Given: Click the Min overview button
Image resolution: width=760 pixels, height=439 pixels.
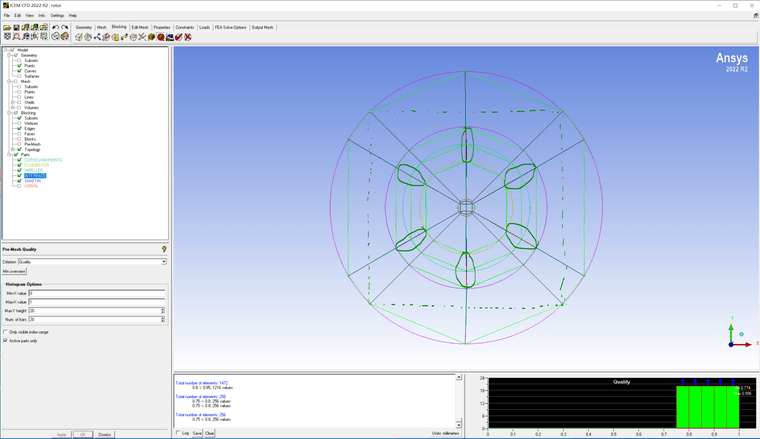Looking at the screenshot, I should click(x=14, y=271).
